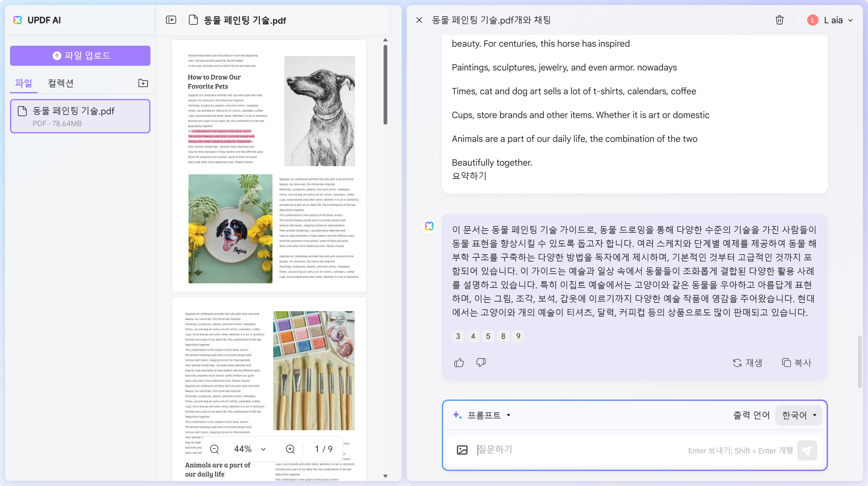The image size is (868, 486).
Task: Send the message with the paper plane button
Action: [807, 450]
